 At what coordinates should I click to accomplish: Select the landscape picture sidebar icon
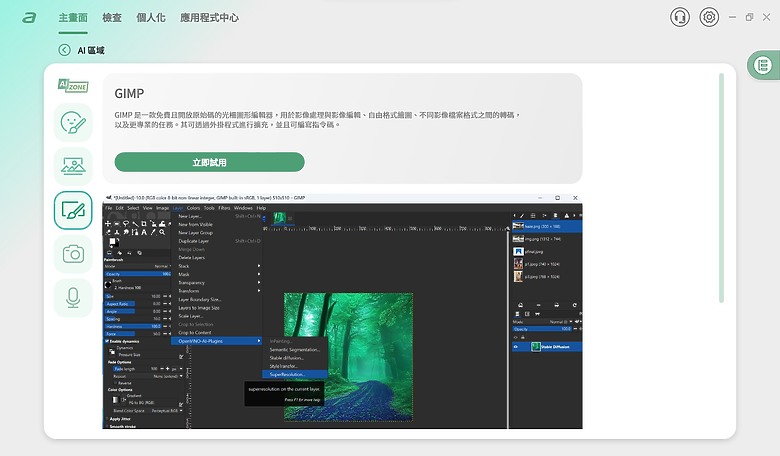[73, 166]
